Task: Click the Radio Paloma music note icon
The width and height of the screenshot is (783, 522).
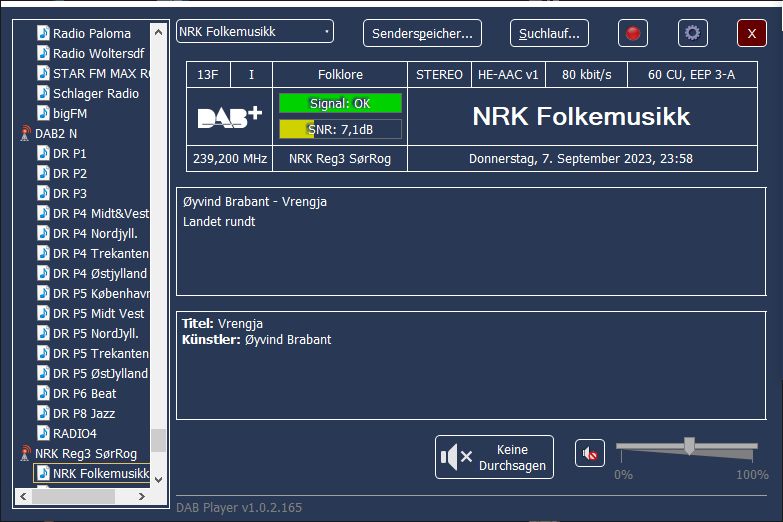Action: [x=43, y=33]
